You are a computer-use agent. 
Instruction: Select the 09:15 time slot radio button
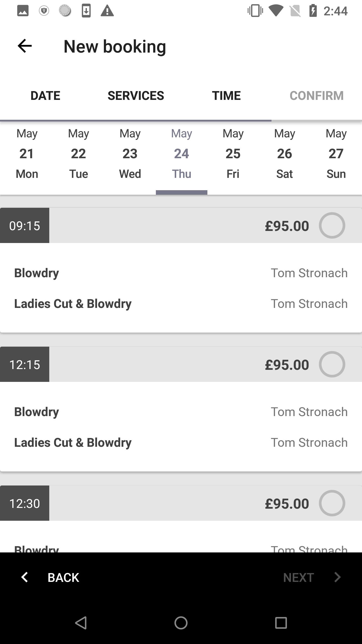(x=332, y=225)
